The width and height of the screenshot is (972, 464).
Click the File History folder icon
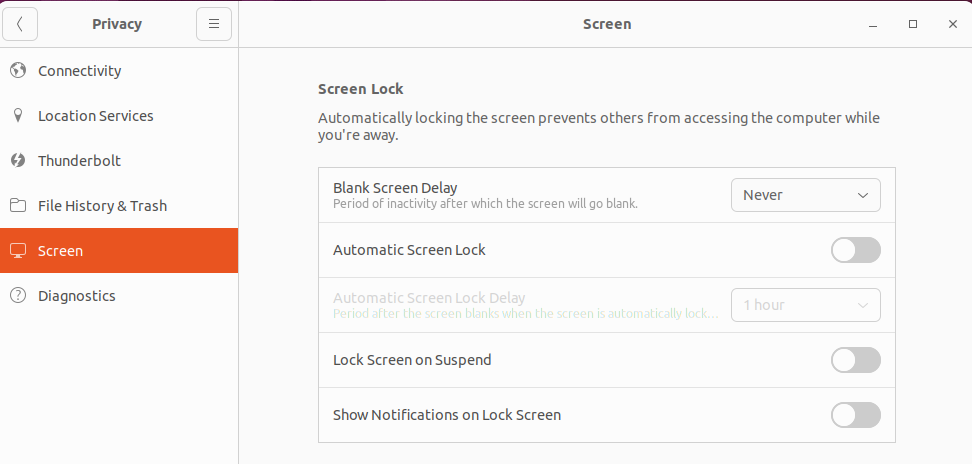[18, 206]
